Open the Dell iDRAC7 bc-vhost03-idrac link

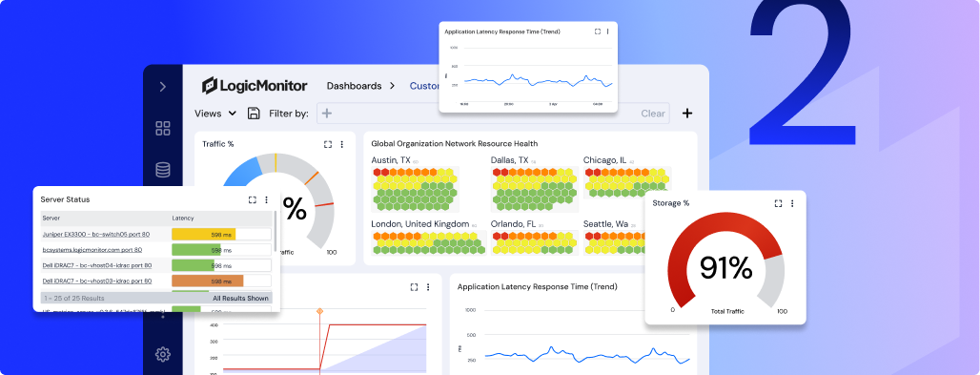click(97, 281)
